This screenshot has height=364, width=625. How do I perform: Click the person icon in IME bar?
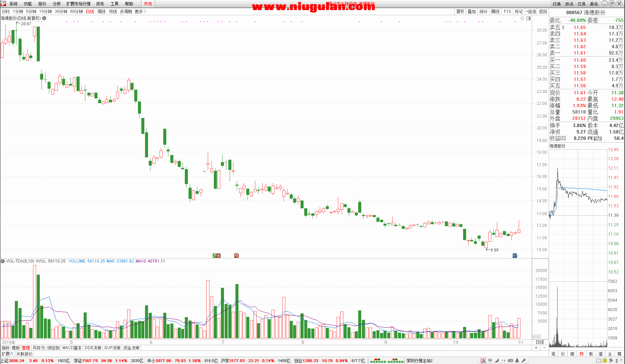pyautogui.click(x=517, y=360)
